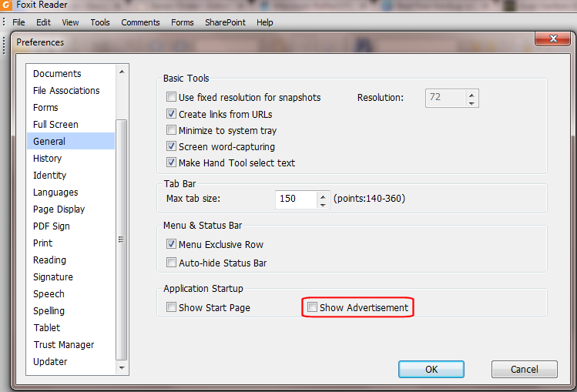Decrease Max tab size with down arrow
This screenshot has width=577, height=392.
pyautogui.click(x=323, y=204)
